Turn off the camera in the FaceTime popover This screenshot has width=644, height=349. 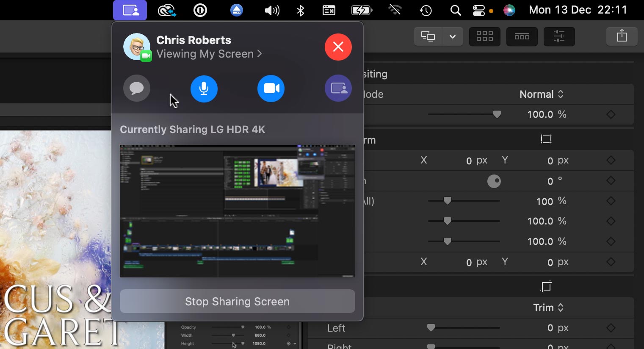pos(271,88)
